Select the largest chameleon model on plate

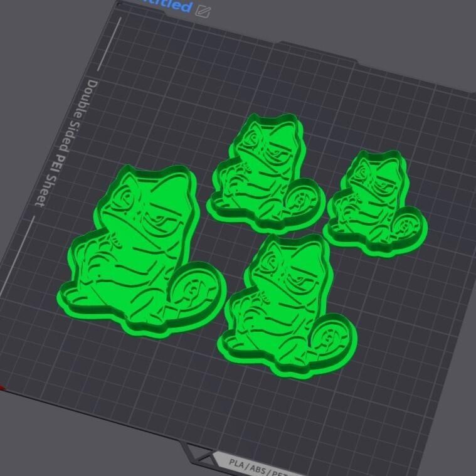(142, 251)
